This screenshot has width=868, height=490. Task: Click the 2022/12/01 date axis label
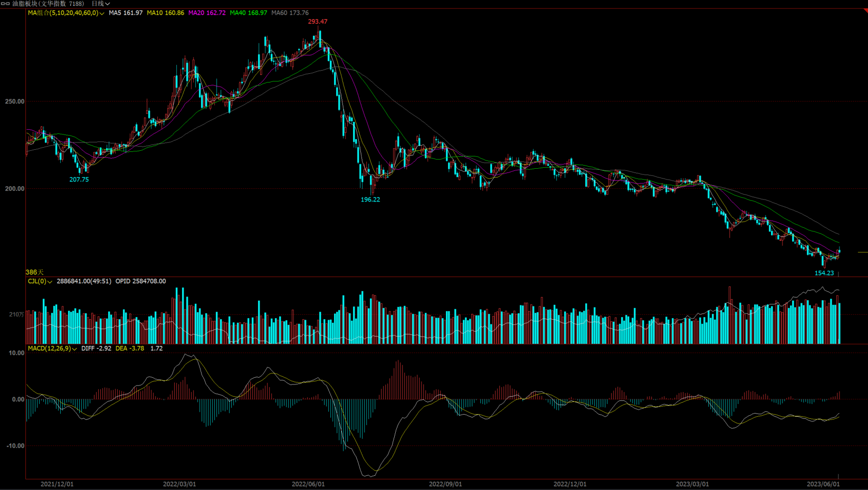click(570, 484)
